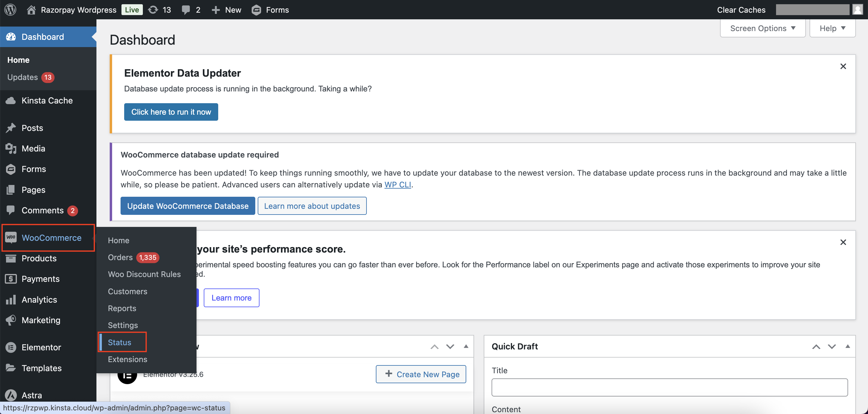Image resolution: width=868 pixels, height=414 pixels.
Task: Click the Razorpay Wordpress site name
Action: (x=78, y=10)
